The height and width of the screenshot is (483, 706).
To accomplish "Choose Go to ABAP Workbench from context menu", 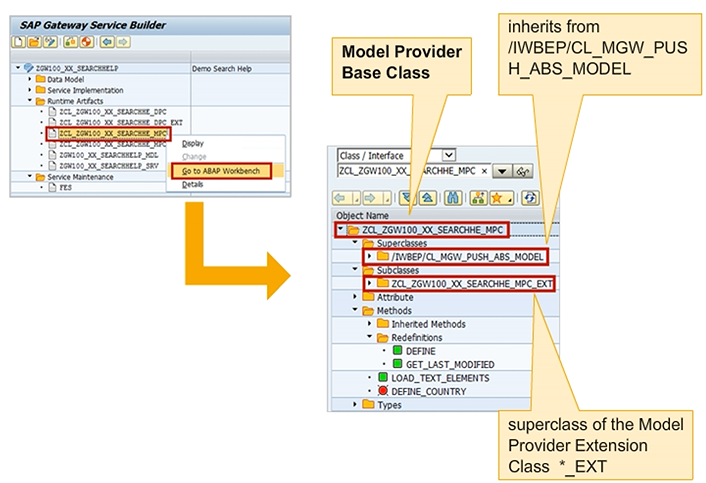I will tap(219, 171).
